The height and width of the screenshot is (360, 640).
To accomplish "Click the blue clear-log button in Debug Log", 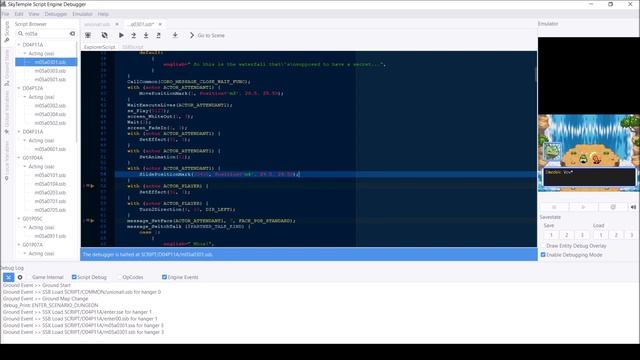I will (8, 278).
